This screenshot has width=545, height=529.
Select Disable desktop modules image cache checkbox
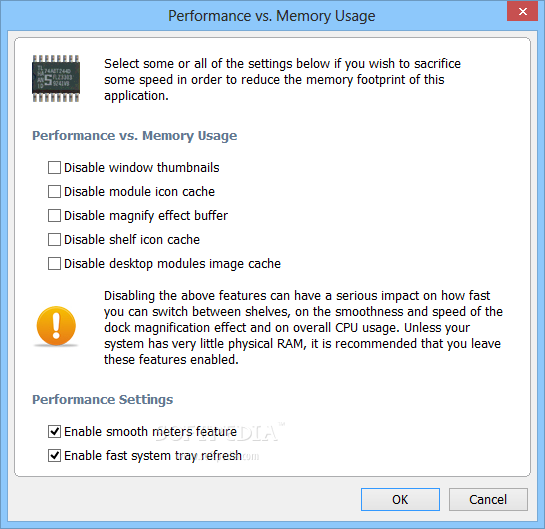coord(54,263)
